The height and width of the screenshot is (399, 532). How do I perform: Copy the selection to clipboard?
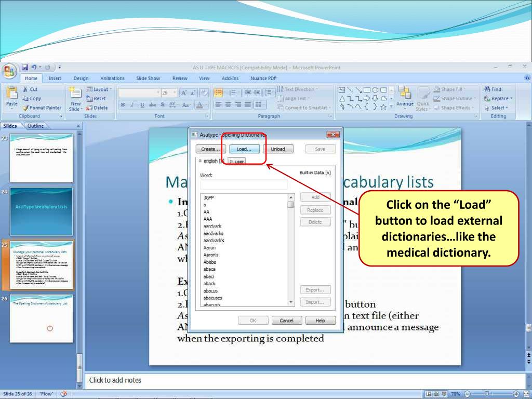[32, 98]
